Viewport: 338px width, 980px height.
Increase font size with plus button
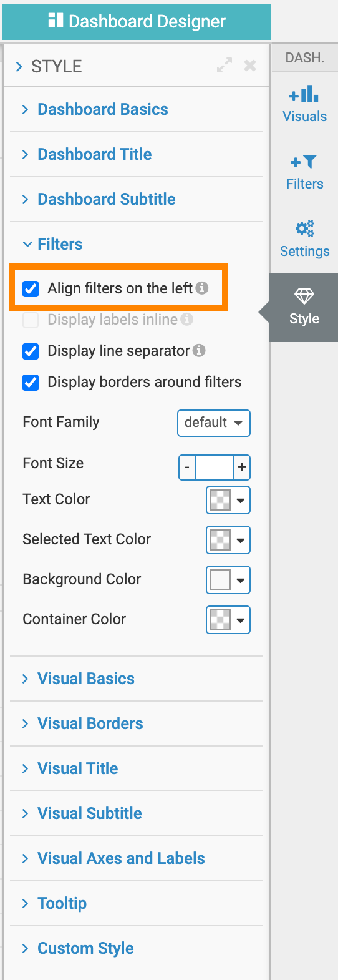pos(242,467)
